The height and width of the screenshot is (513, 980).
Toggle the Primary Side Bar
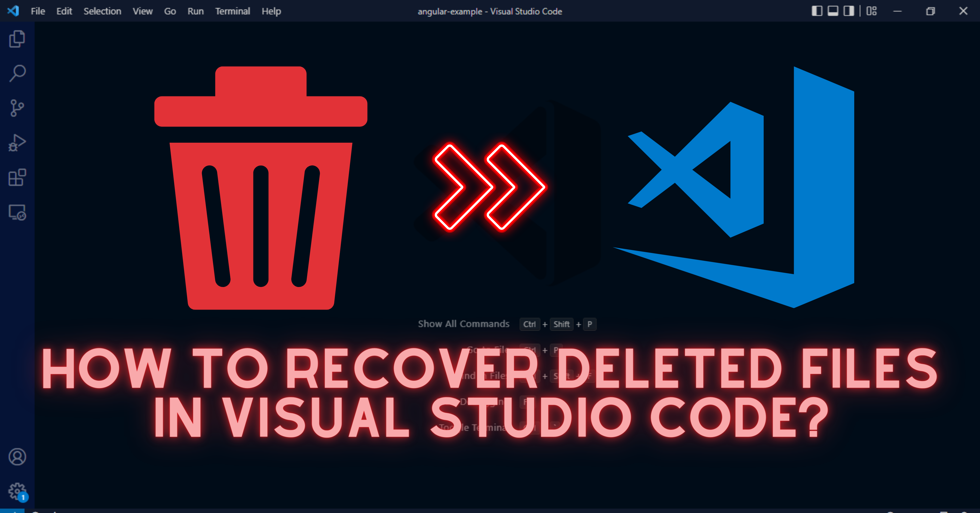click(x=816, y=11)
